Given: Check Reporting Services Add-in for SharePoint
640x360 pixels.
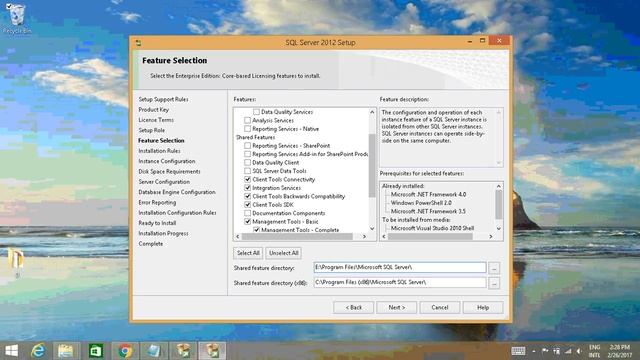Looking at the screenshot, I should (x=247, y=154).
